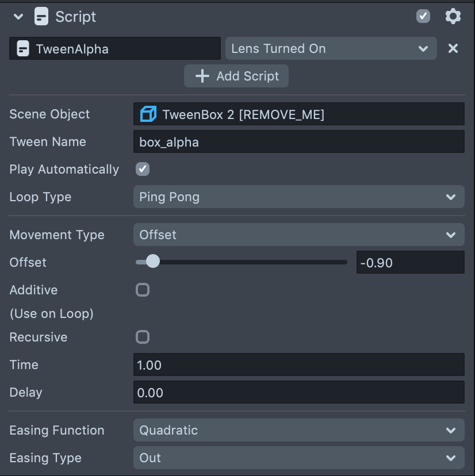Screen dimensions: 475x476
Task: Click the blue cube Scene Object icon
Action: tap(148, 114)
